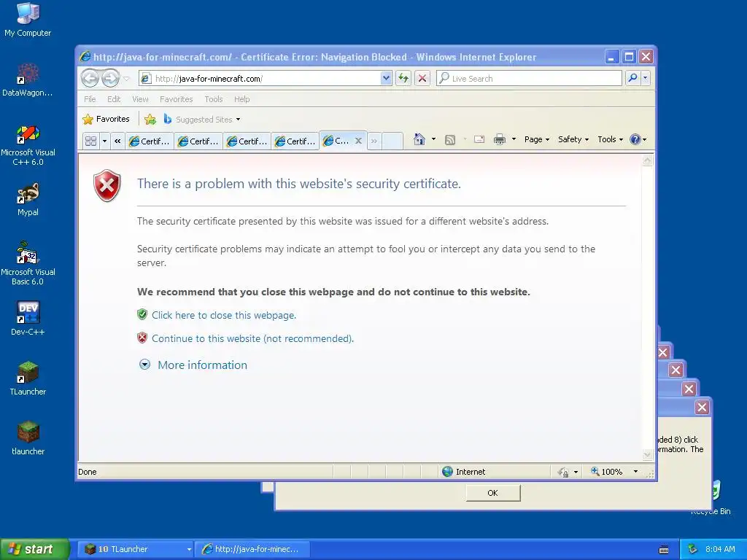Open the Home button dropdown arrow
The width and height of the screenshot is (747, 560).
tap(433, 139)
